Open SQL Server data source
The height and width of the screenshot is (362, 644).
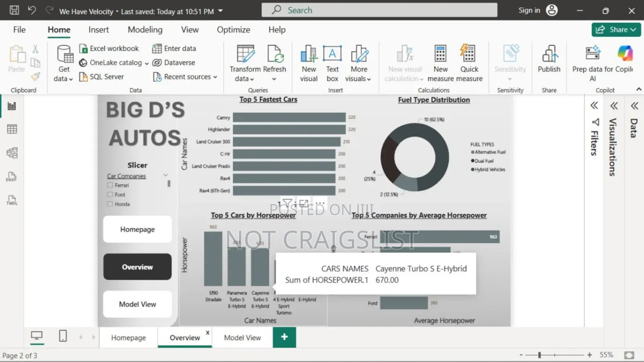click(x=101, y=77)
